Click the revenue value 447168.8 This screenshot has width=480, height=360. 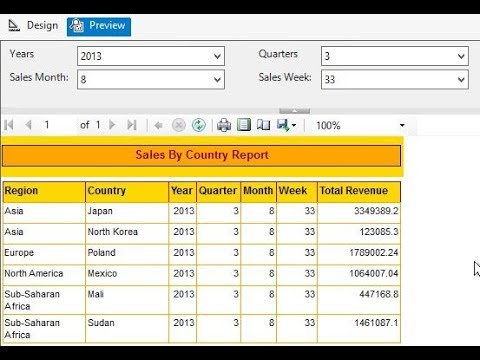pos(379,294)
